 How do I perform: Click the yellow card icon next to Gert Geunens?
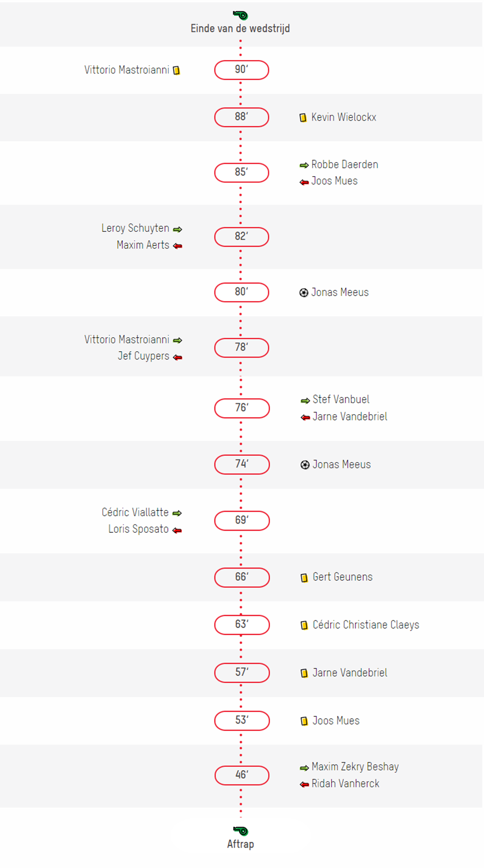[x=304, y=578]
